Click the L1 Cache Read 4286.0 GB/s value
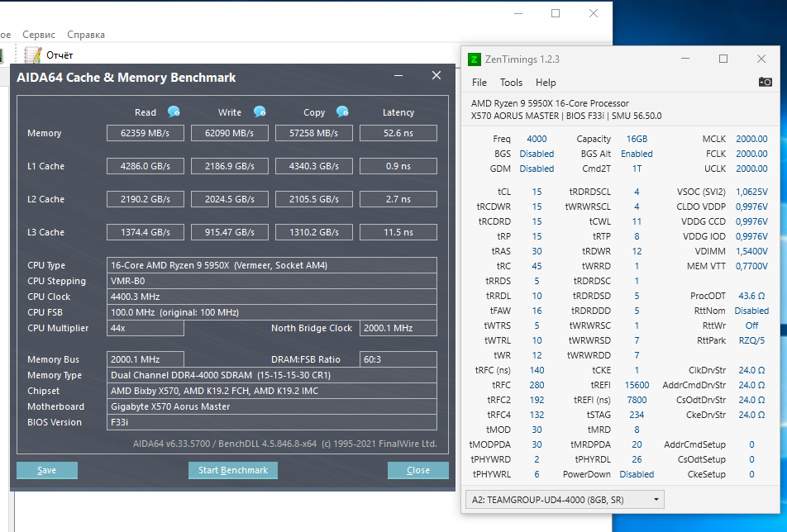The width and height of the screenshot is (787, 532). (145, 166)
